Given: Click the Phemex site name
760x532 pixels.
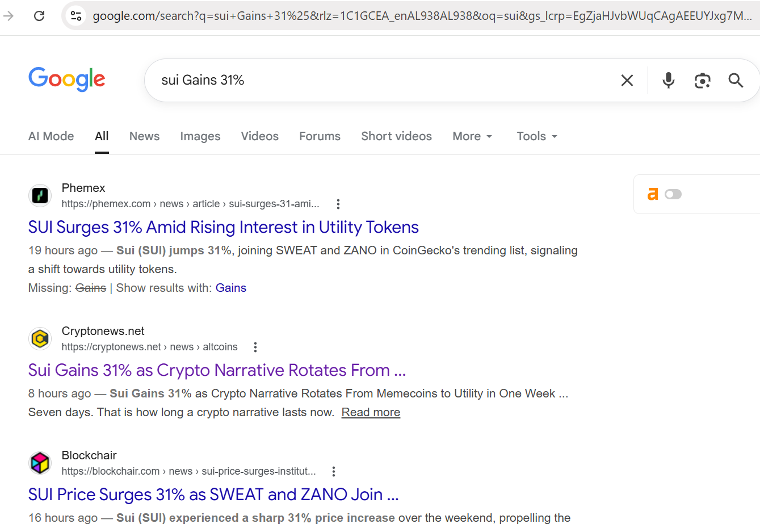Looking at the screenshot, I should tap(83, 188).
